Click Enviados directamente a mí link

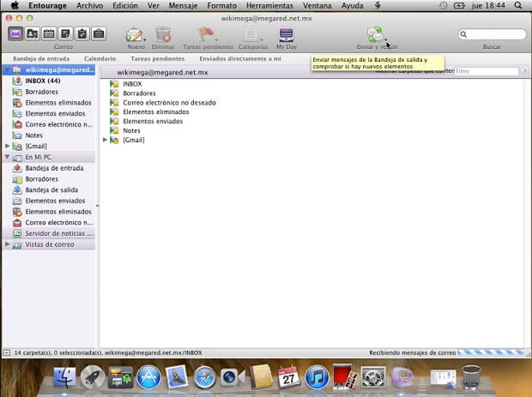coord(240,58)
